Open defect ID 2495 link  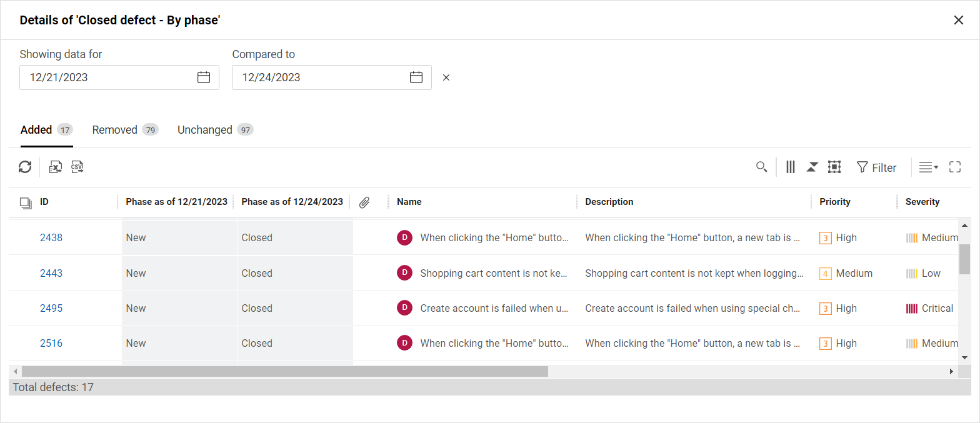tap(51, 308)
